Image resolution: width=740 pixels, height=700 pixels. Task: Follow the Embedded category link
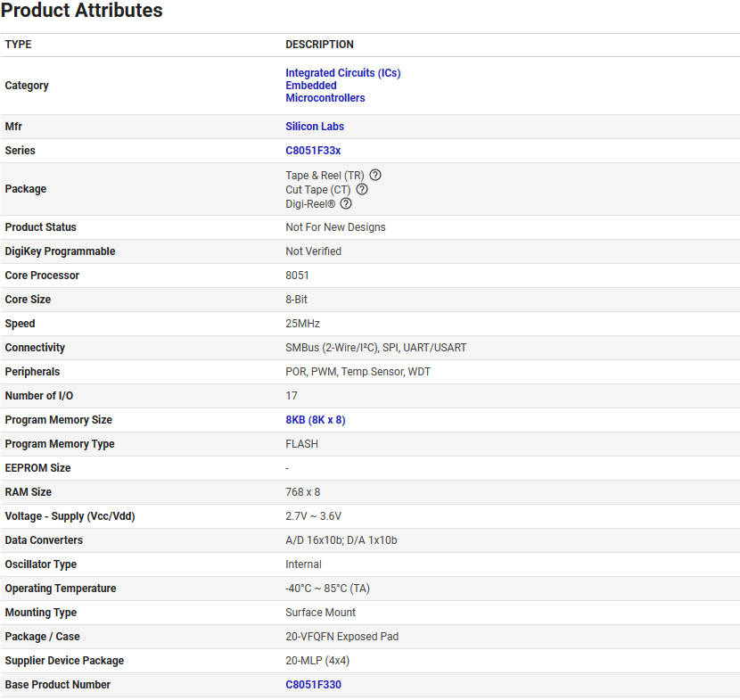pyautogui.click(x=310, y=86)
